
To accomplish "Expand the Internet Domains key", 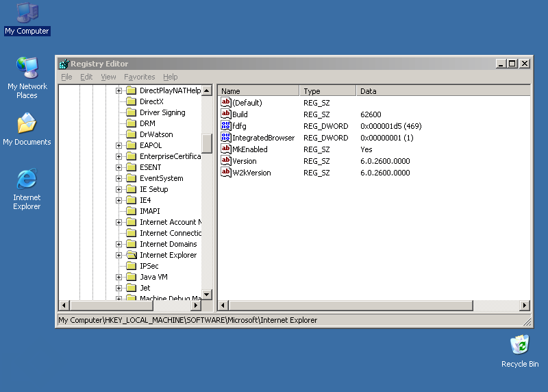I will [119, 244].
